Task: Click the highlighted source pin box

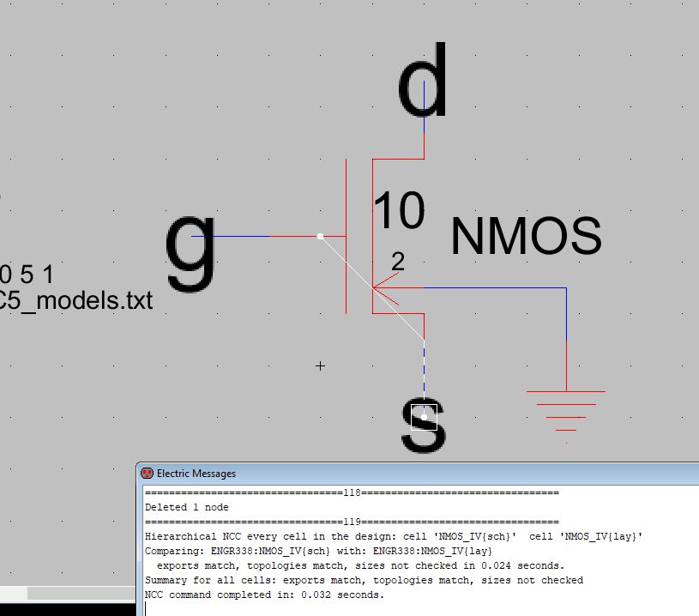Action: (424, 417)
